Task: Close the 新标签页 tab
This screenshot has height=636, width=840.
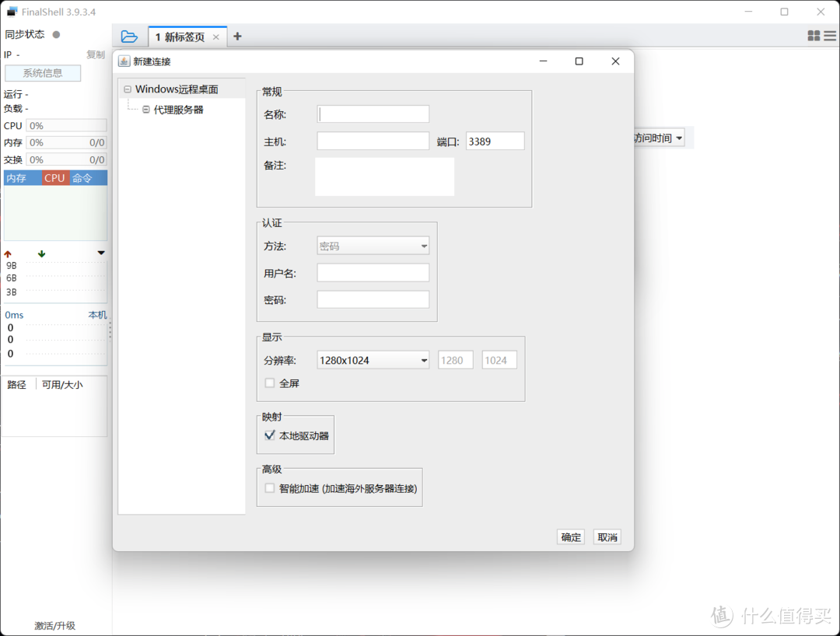Action: click(x=216, y=37)
